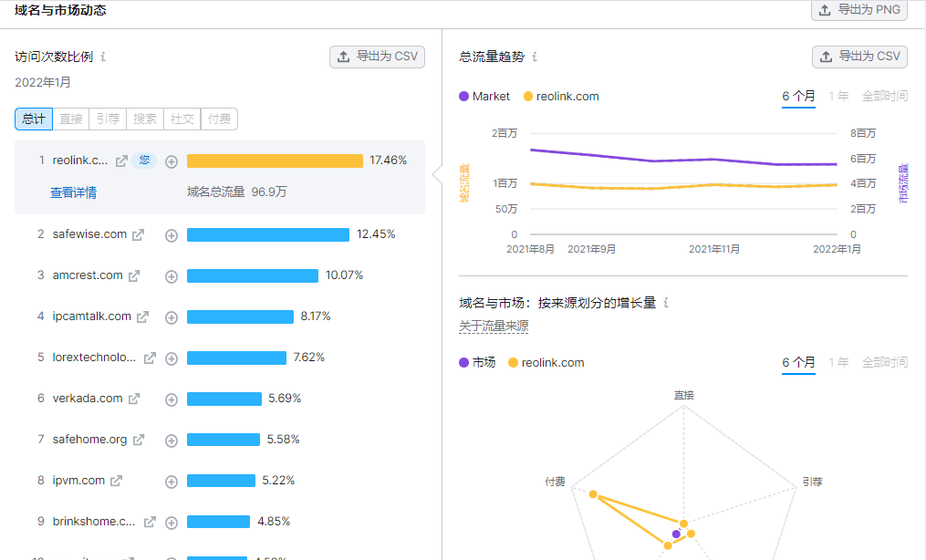Image resolution: width=926 pixels, height=560 pixels.
Task: Click the amcrest.com domain name
Action: [x=88, y=275]
